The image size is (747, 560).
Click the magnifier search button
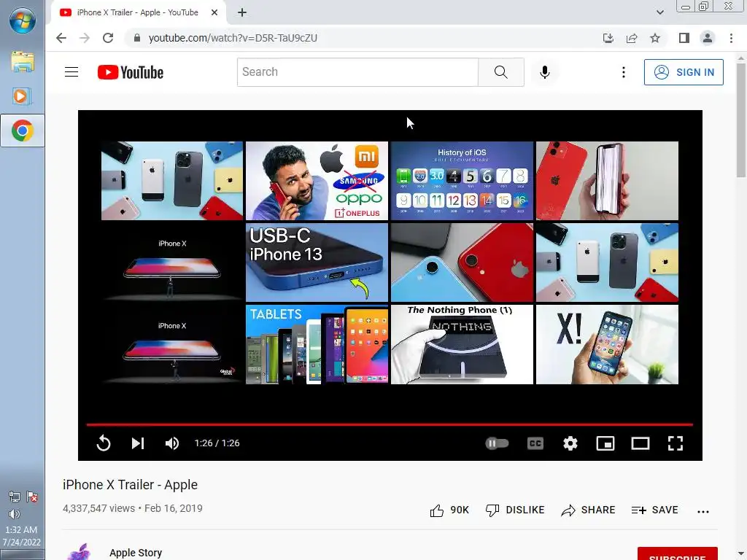[x=500, y=72]
